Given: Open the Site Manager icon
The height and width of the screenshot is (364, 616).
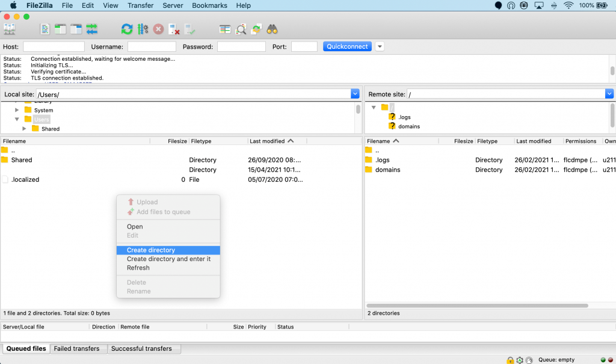Looking at the screenshot, I should pyautogui.click(x=10, y=29).
